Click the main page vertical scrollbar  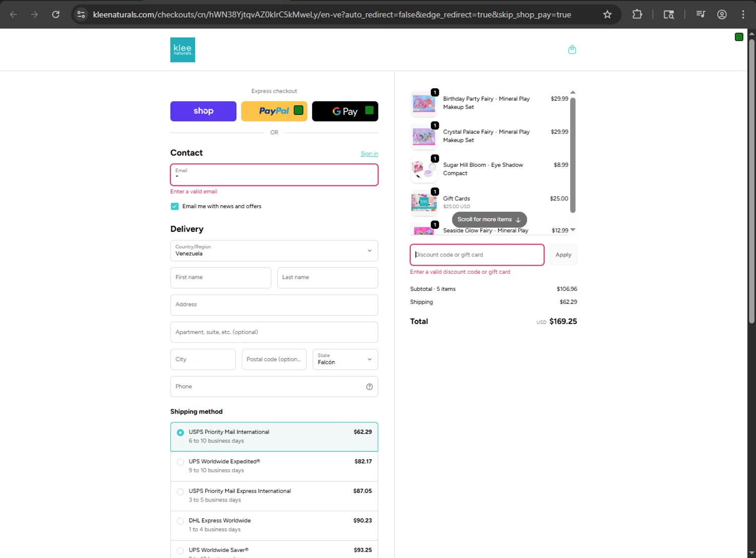click(751, 181)
